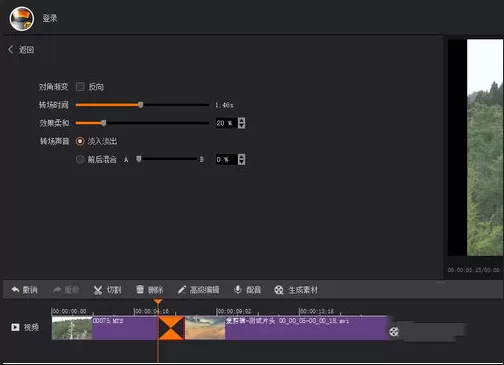Click the 视频 video track icon
Screen dimensions: 504x365
(x=15, y=327)
